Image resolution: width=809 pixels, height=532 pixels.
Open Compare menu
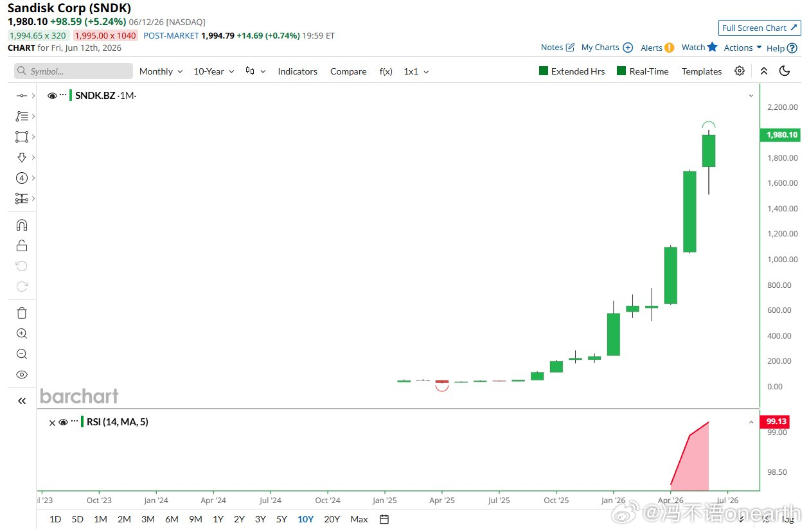coord(348,71)
